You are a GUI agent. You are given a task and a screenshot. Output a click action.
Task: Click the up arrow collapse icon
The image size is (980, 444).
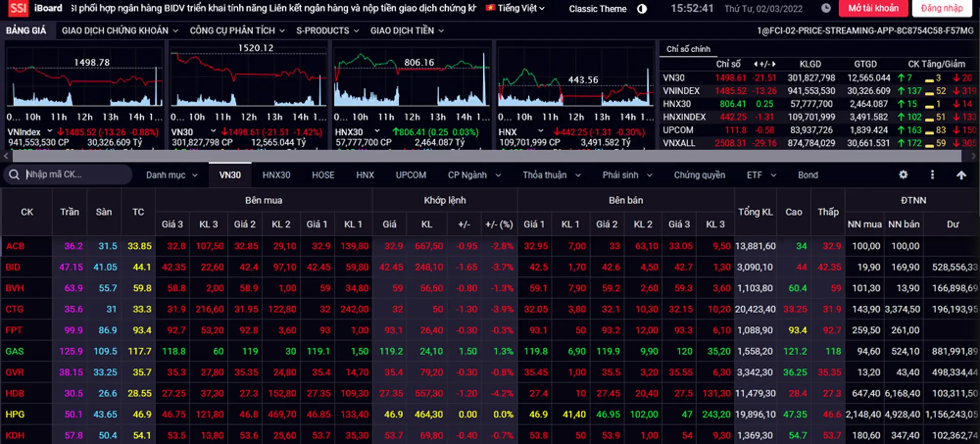point(961,175)
